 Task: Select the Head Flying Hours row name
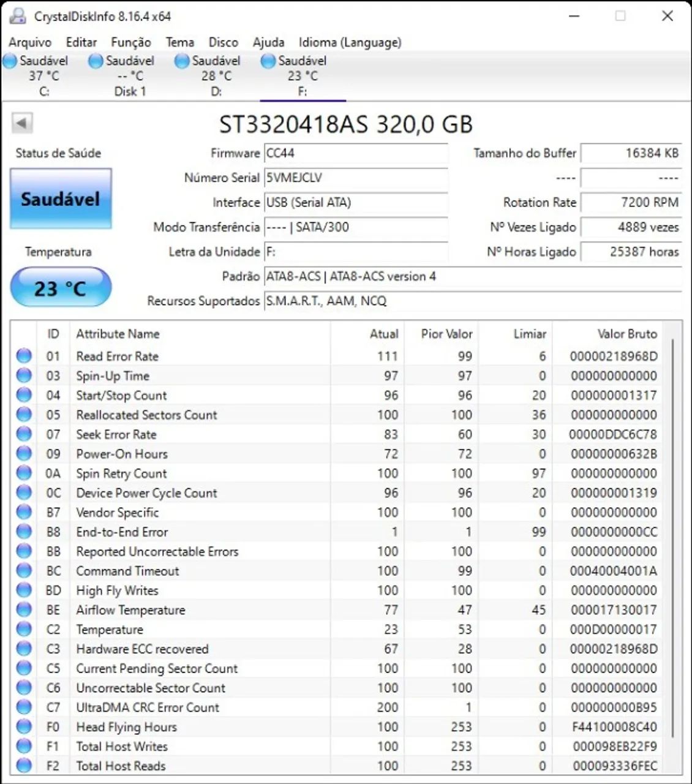point(126,727)
